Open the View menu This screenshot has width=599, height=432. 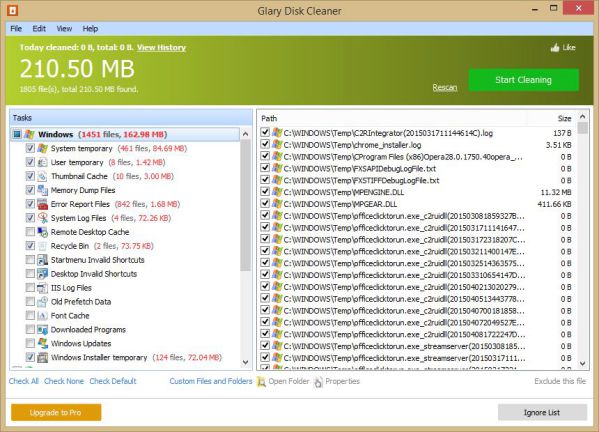pos(64,29)
